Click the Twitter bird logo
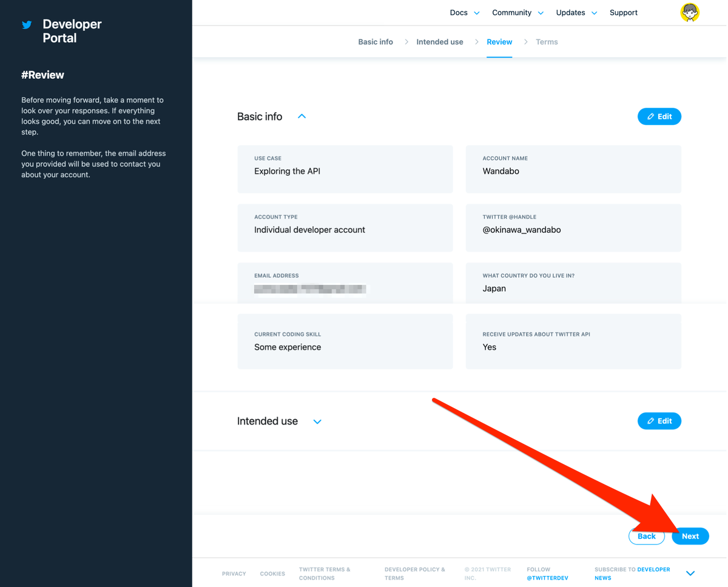 27,25
